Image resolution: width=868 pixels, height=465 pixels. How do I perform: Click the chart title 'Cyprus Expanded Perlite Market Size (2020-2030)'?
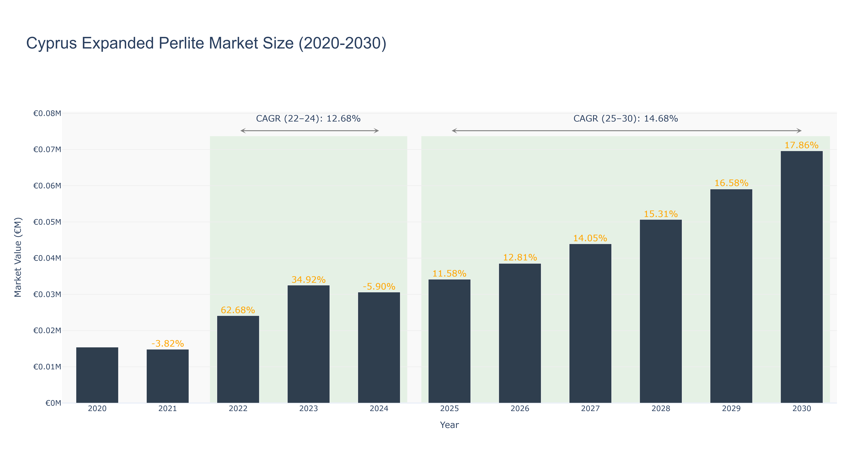tap(206, 43)
